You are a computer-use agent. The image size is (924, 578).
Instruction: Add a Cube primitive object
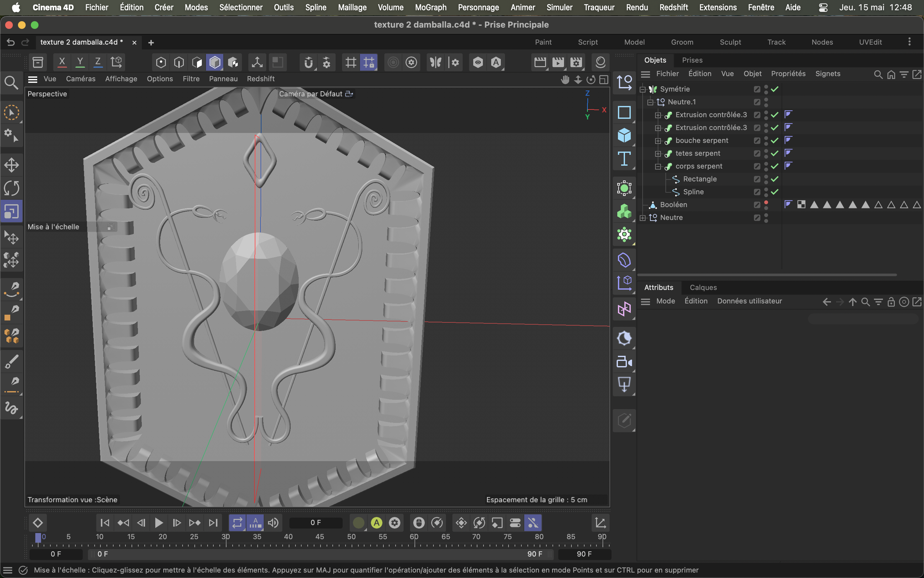624,135
